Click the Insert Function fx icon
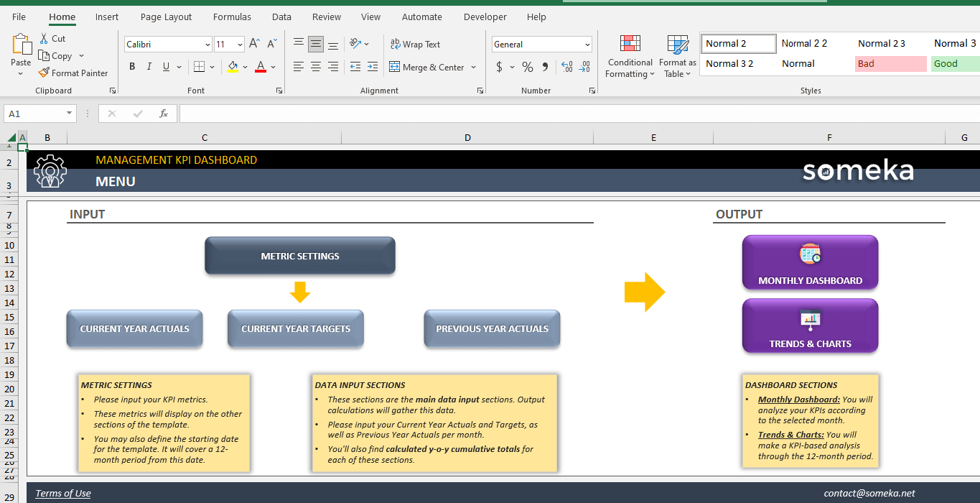The height and width of the screenshot is (503, 980). tap(164, 114)
